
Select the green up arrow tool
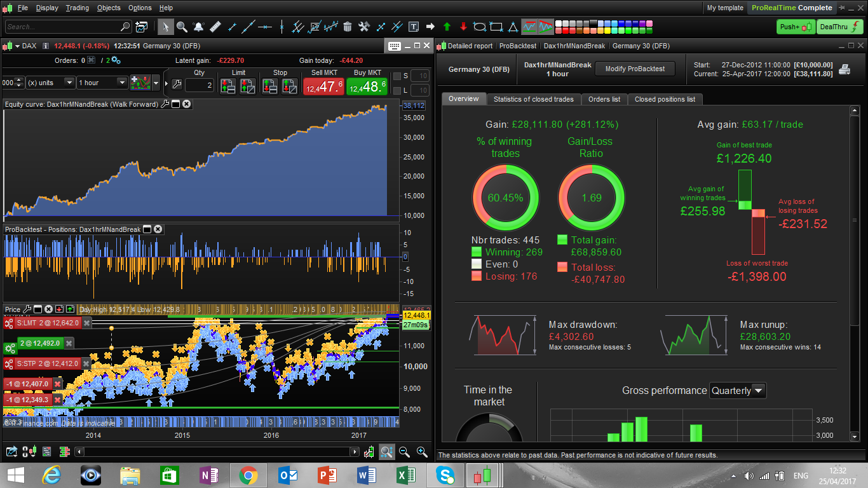click(447, 27)
